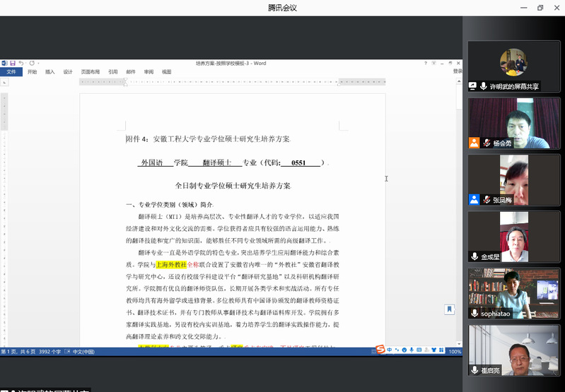Screen dimensions: 565x392
Task: Click the Sogou input method S icon
Action: (x=380, y=350)
